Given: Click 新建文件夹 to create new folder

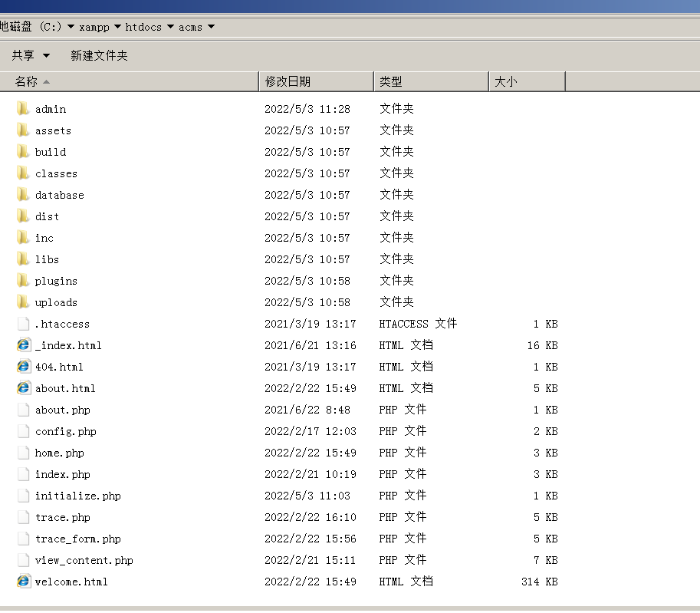Looking at the screenshot, I should (x=99, y=55).
